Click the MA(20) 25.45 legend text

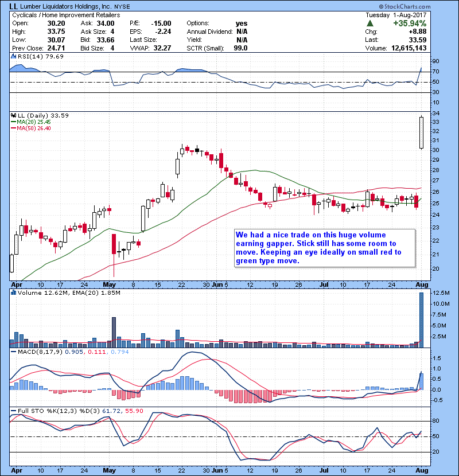34,122
